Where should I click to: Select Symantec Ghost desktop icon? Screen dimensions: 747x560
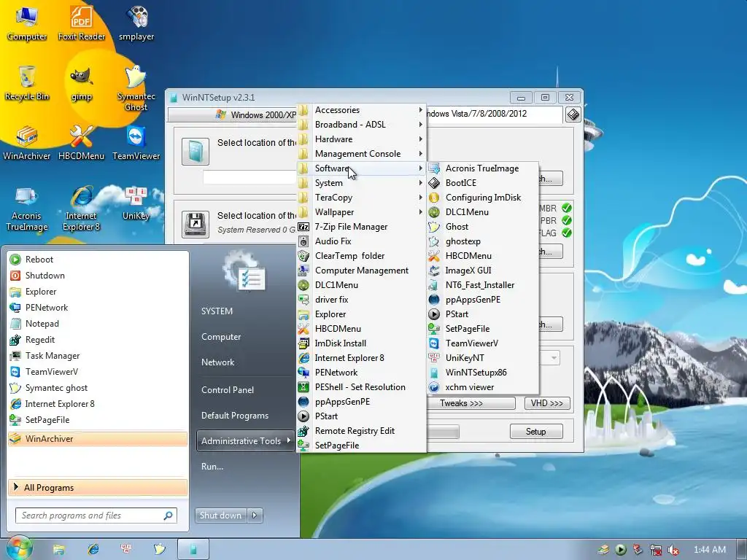136,88
